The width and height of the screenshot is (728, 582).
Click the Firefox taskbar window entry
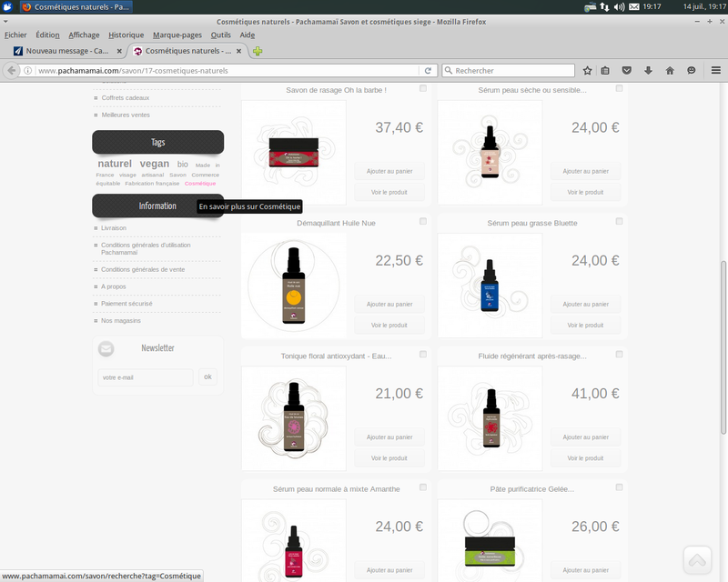[x=76, y=7]
